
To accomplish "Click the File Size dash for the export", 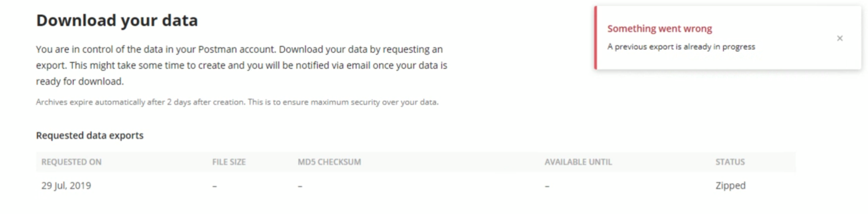I will [x=214, y=185].
